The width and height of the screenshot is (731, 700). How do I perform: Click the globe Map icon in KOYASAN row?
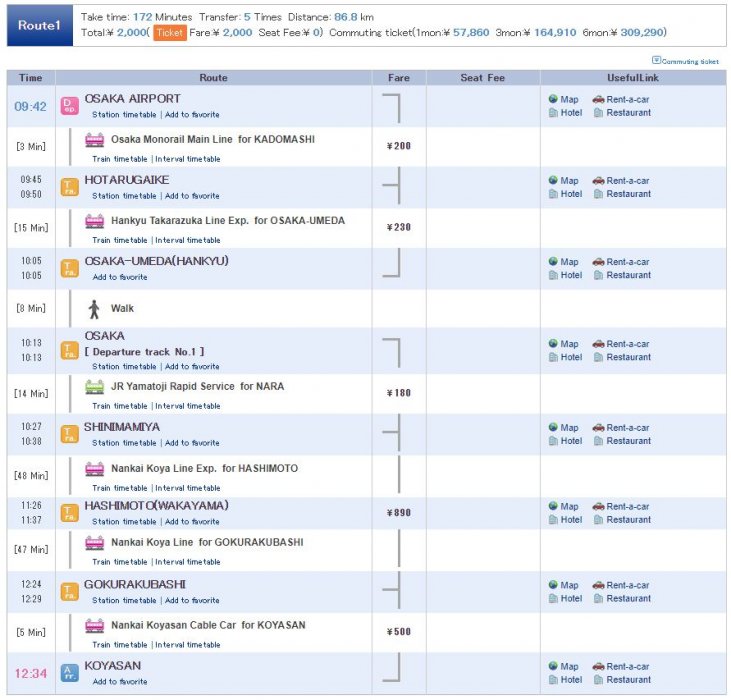553,666
